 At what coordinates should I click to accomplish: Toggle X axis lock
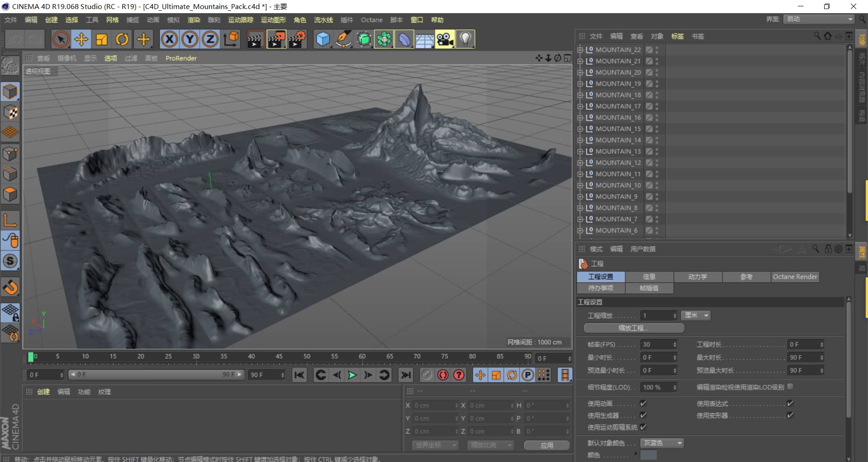169,39
